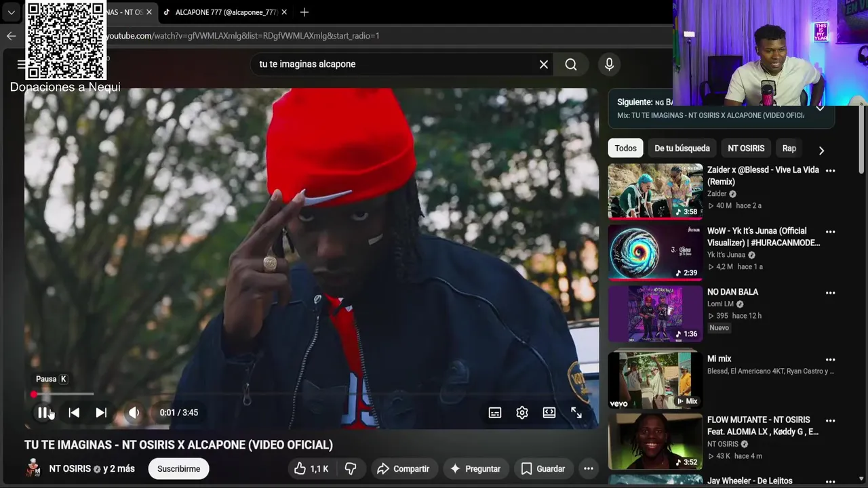Image resolution: width=868 pixels, height=488 pixels.
Task: Open the browser tab list dropdown
Action: [x=11, y=12]
